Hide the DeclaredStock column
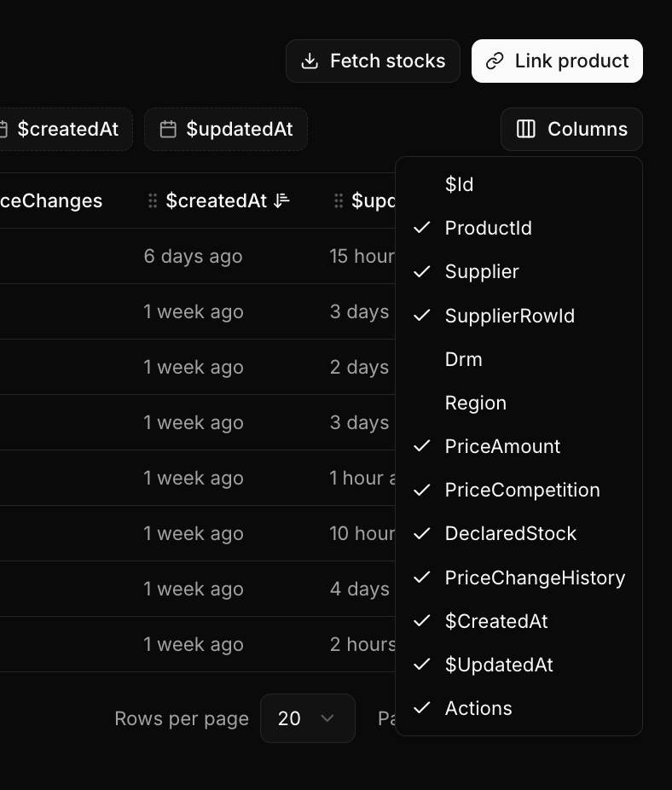The width and height of the screenshot is (672, 790). pyautogui.click(x=510, y=533)
